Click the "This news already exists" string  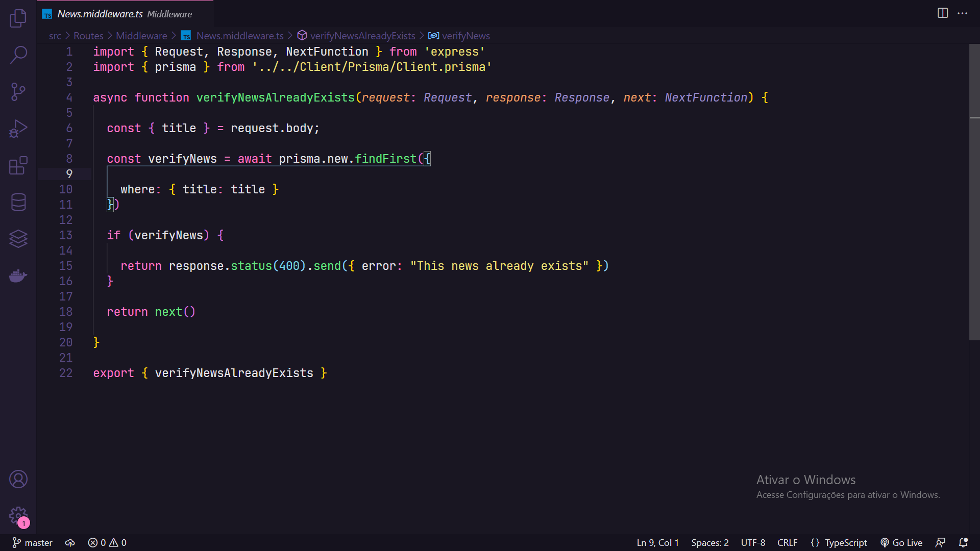[x=499, y=266]
